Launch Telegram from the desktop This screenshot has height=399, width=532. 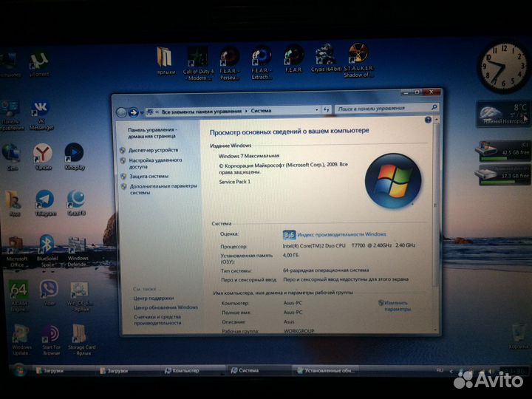point(45,203)
